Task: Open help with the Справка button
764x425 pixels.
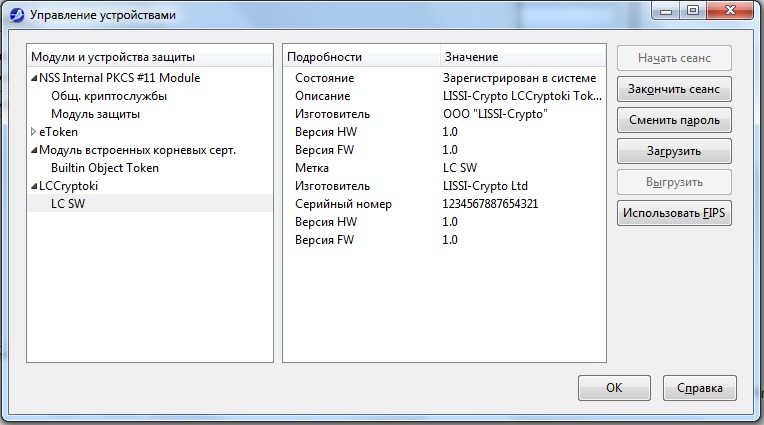Action: tap(699, 387)
